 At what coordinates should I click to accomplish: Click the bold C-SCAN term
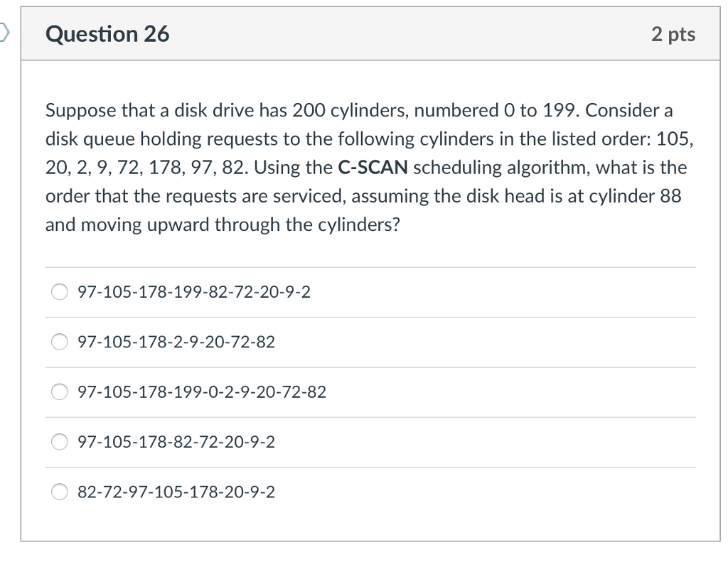point(373,168)
